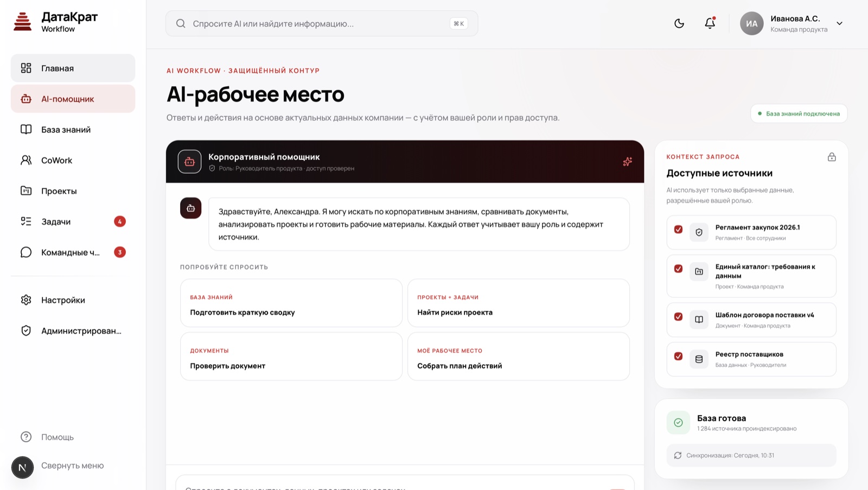This screenshot has width=868, height=490.
Task: Open Администрирование in sidebar
Action: coord(73,330)
